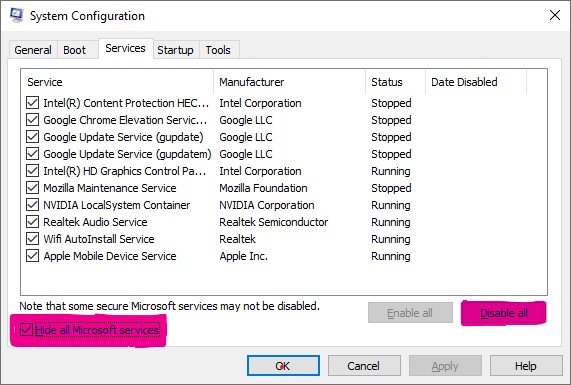
Task: Click the Apply button
Action: coord(445,366)
